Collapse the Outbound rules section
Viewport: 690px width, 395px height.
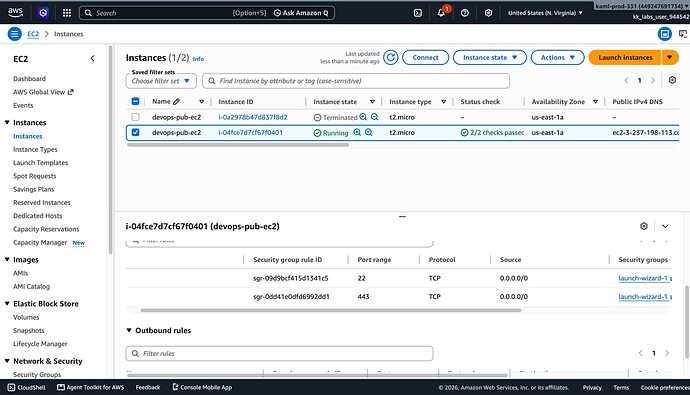coord(129,330)
